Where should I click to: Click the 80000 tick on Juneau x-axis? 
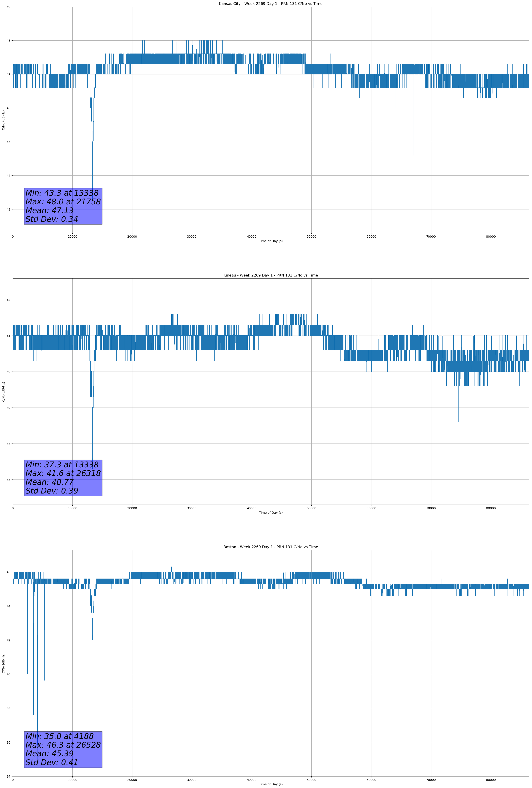[x=491, y=508]
